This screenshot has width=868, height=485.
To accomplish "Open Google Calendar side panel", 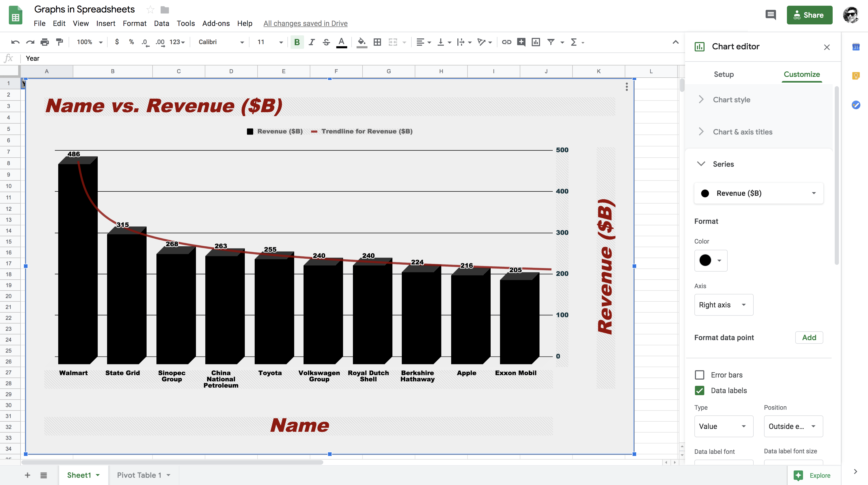I will (856, 47).
